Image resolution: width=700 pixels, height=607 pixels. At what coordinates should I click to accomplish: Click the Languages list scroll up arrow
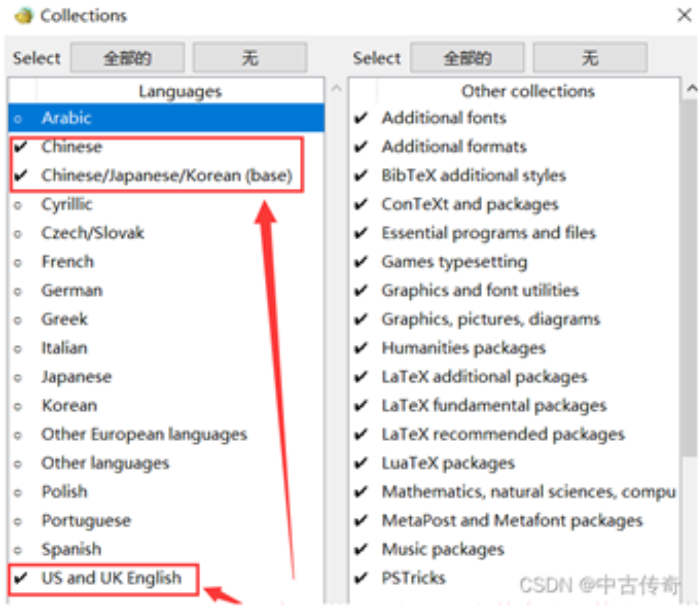point(336,89)
